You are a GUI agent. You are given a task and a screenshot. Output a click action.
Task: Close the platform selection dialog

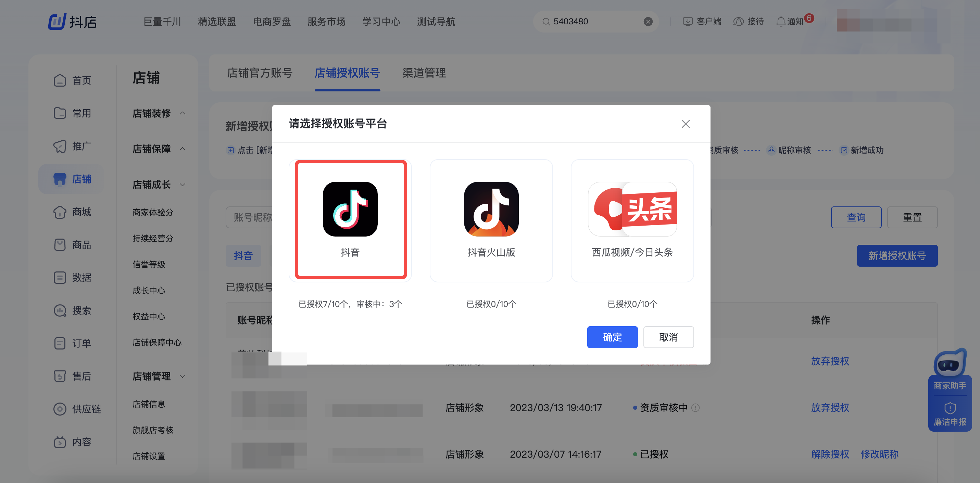point(686,124)
